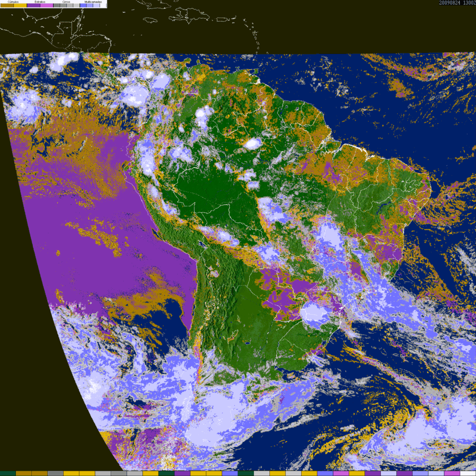The height and width of the screenshot is (476, 476).
Task: Pick the darkest gray Cirros legend swatch
Action: point(57,5)
